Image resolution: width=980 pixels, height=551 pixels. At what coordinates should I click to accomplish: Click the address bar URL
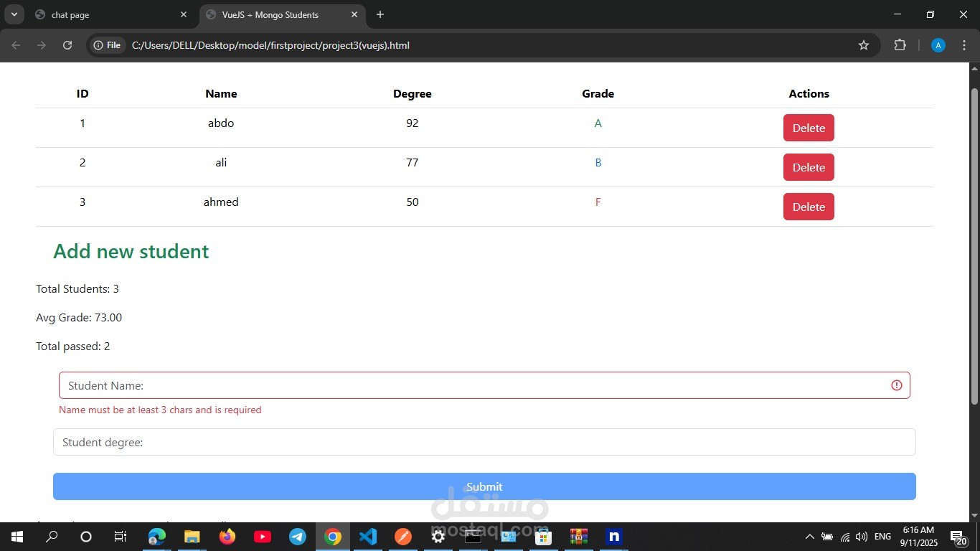[270, 45]
